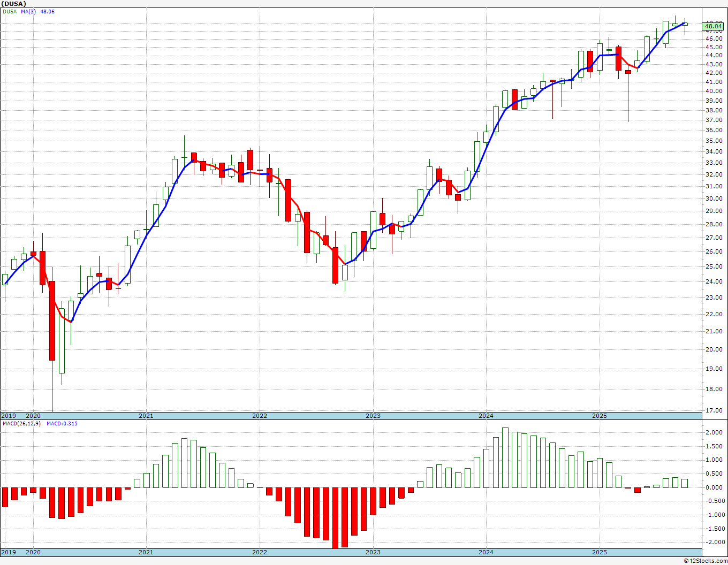
Task: Select 2024 on the price chart time axis
Action: coord(486,416)
